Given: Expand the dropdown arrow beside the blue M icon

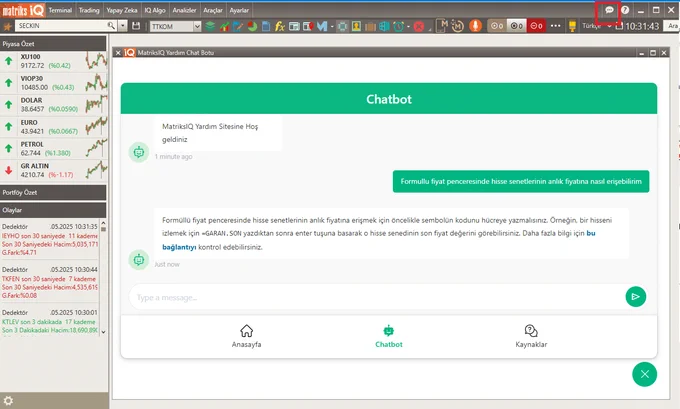Looking at the screenshot, I should click(332, 27).
